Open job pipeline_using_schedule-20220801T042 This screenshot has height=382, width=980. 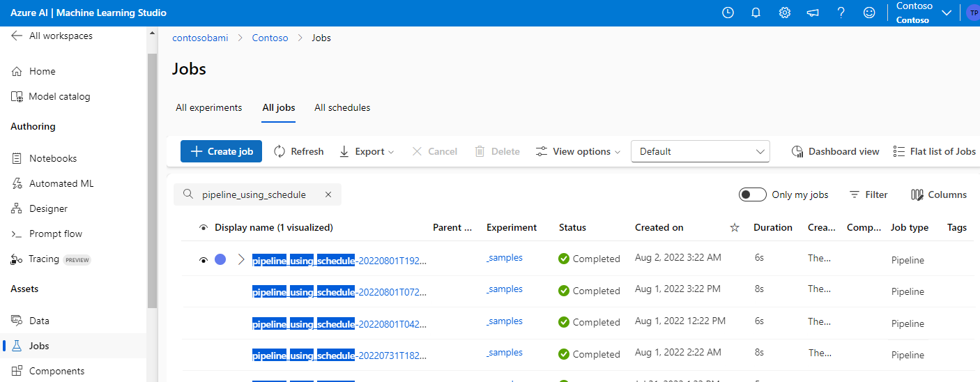[x=339, y=324]
